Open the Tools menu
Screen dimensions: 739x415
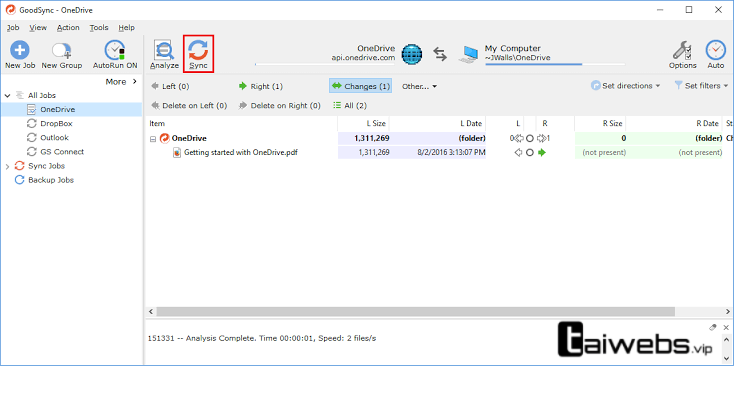(x=99, y=28)
